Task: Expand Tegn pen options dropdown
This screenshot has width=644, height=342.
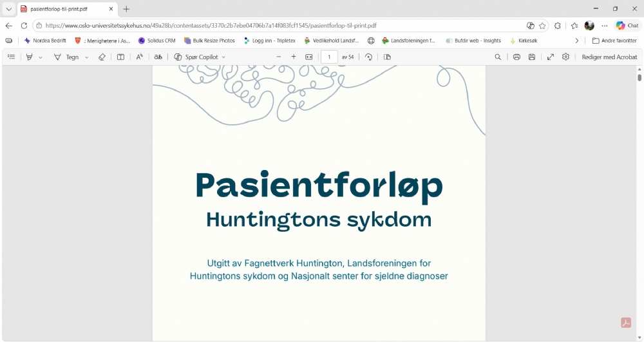Action: click(x=87, y=57)
